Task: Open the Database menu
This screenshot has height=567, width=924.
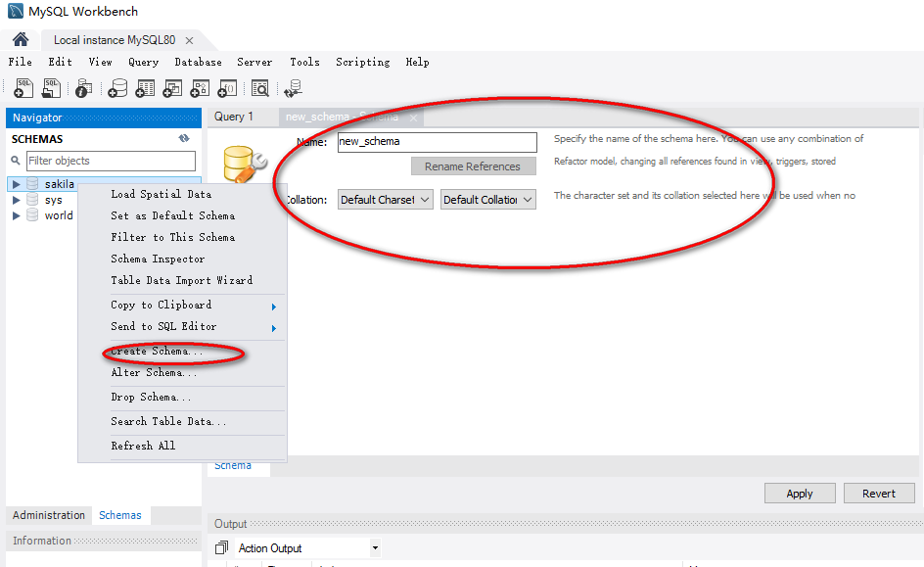Action: click(x=198, y=61)
